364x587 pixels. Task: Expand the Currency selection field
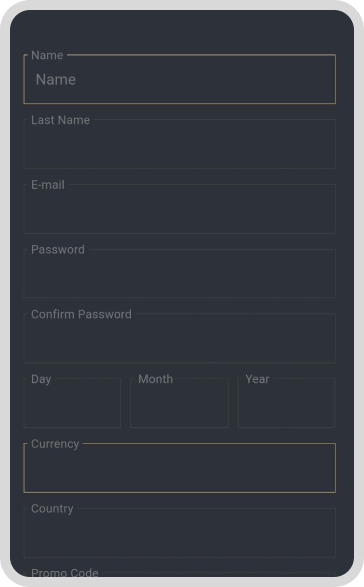(x=179, y=468)
